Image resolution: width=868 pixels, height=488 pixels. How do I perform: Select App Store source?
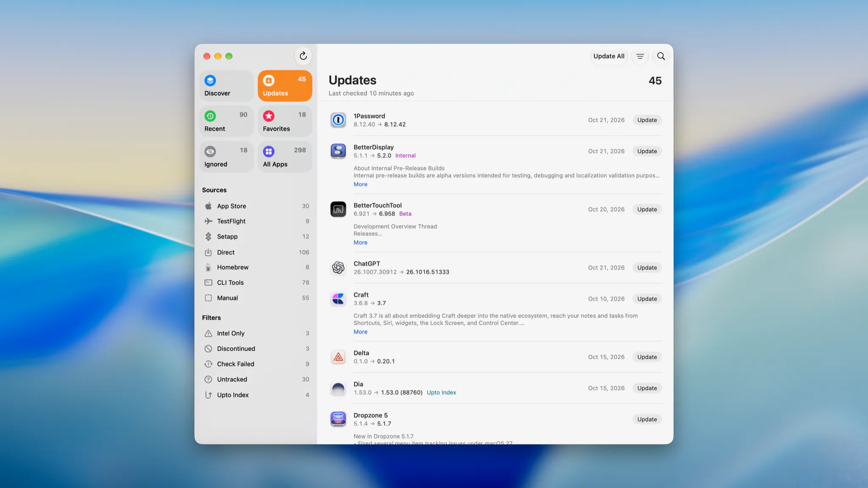[256, 206]
